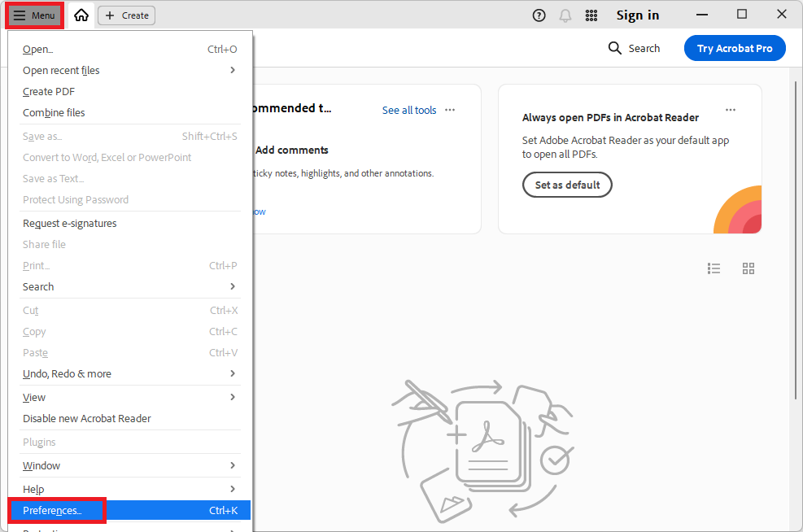Switch to grid view

coord(748,268)
